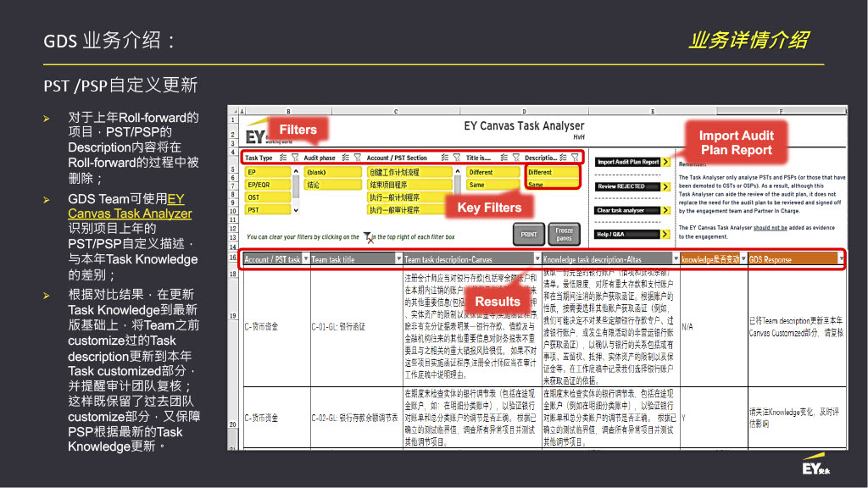This screenshot has height=488, width=868.
Task: Select cell C-01-GL: 银行函证
Action: pyautogui.click(x=357, y=327)
